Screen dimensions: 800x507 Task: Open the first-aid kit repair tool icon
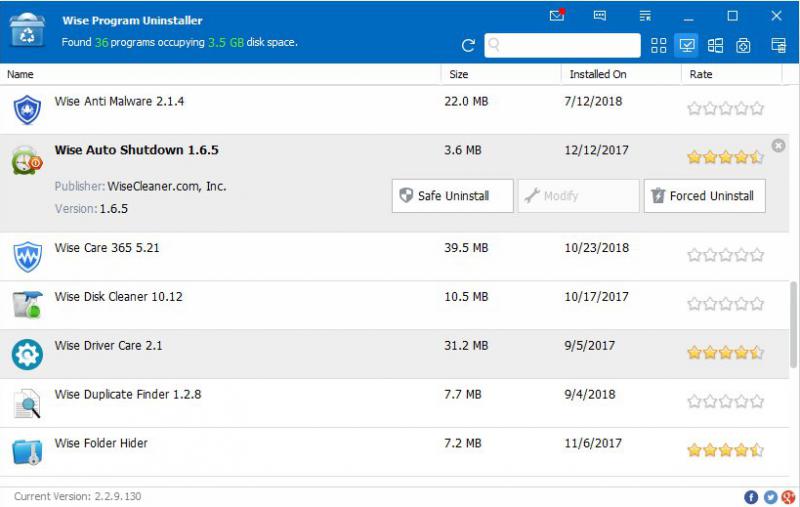click(x=743, y=46)
